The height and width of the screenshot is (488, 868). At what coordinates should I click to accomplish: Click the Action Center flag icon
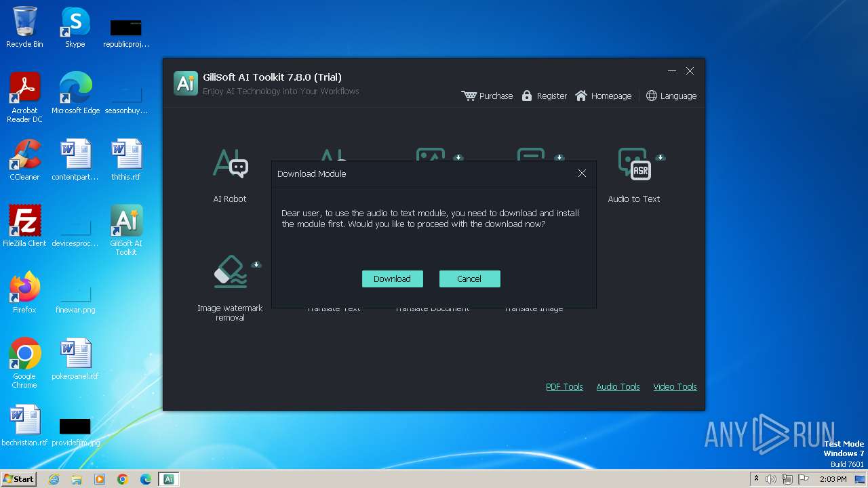click(x=804, y=479)
